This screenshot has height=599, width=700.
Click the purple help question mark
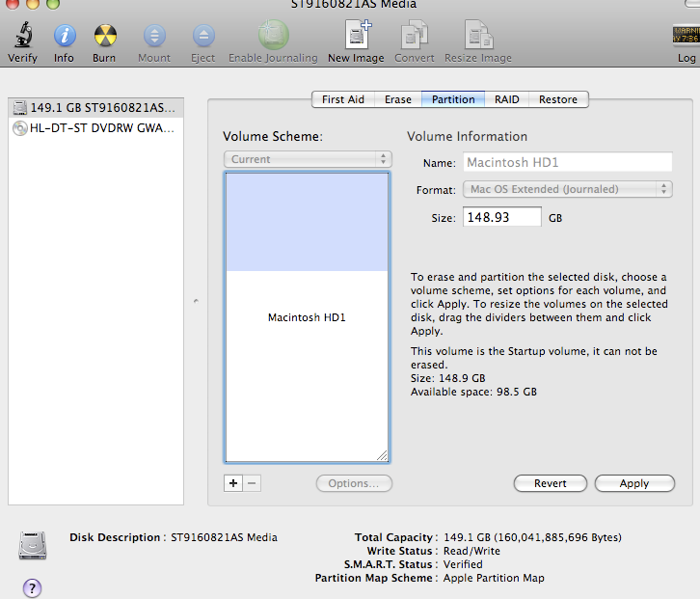[x=32, y=587]
